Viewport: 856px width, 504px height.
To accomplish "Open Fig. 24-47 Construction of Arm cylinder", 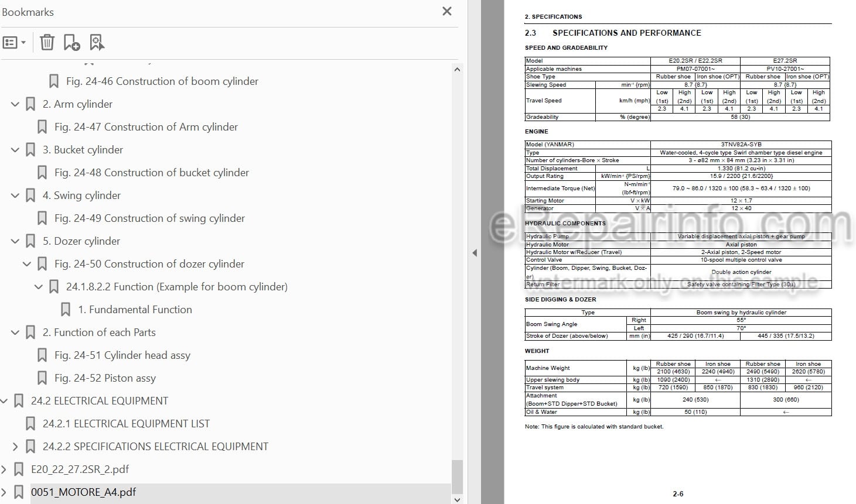I will click(146, 126).
